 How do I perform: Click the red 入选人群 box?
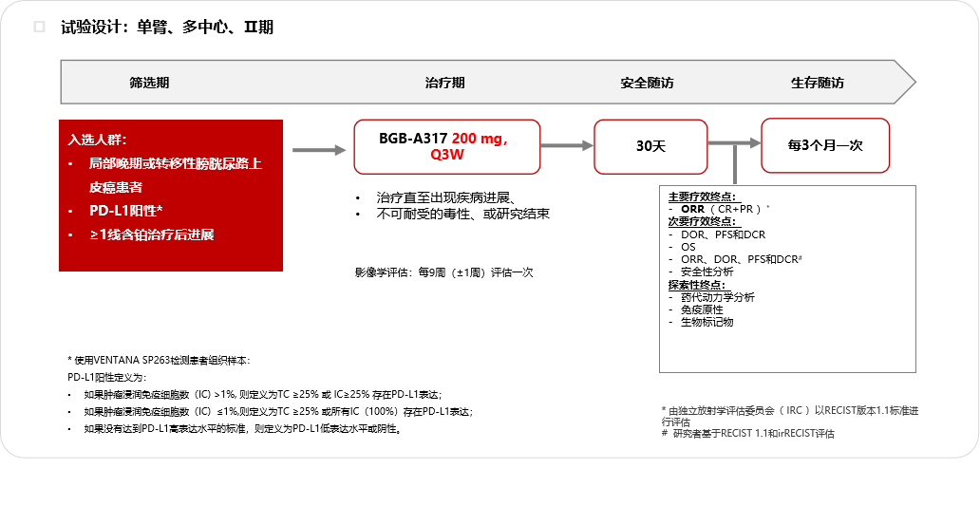[x=171, y=196]
